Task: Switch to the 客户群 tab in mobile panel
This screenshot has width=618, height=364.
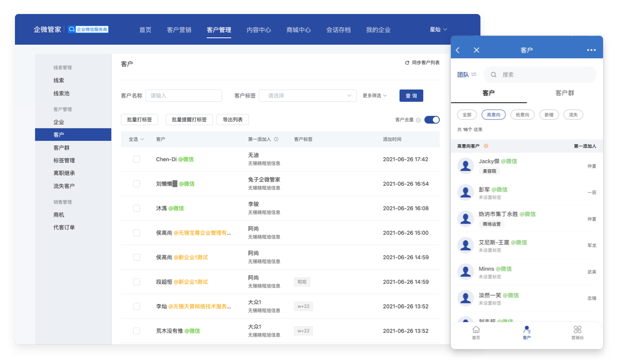Action: [564, 93]
